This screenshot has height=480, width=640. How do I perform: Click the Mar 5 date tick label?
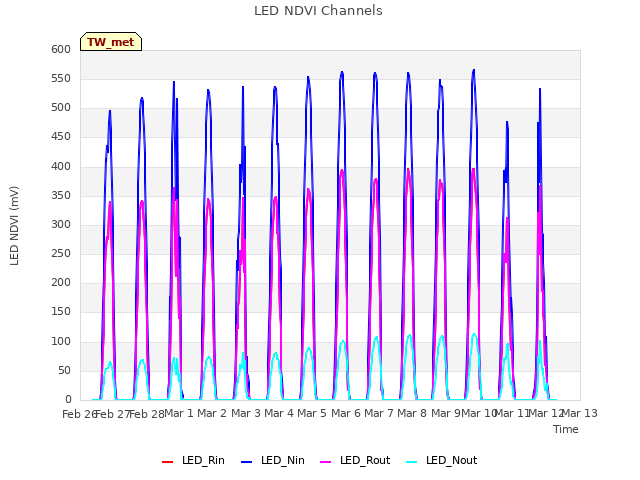(312, 413)
